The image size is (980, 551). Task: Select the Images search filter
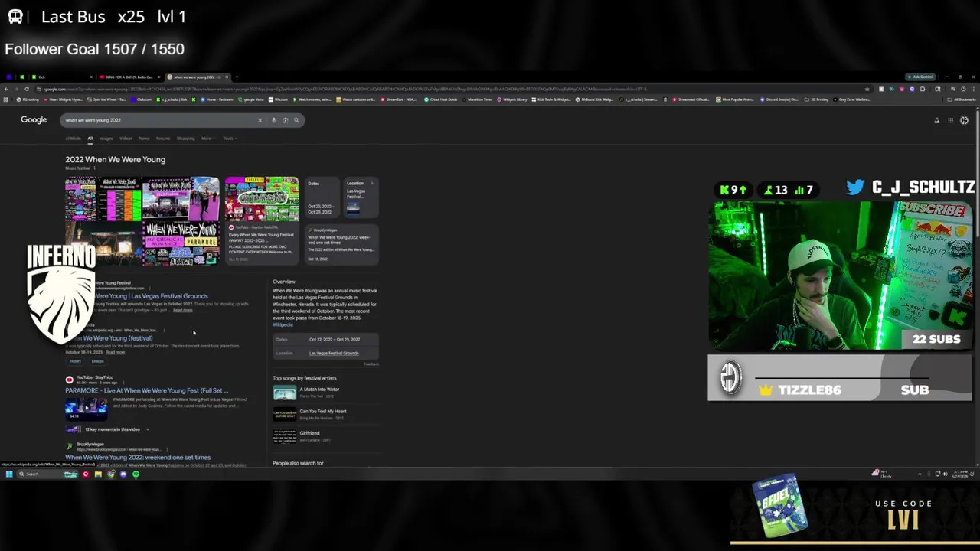click(x=106, y=139)
